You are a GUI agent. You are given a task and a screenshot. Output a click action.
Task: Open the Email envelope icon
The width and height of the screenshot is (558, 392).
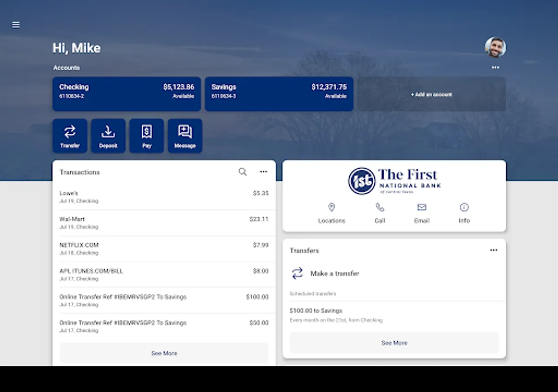click(422, 207)
